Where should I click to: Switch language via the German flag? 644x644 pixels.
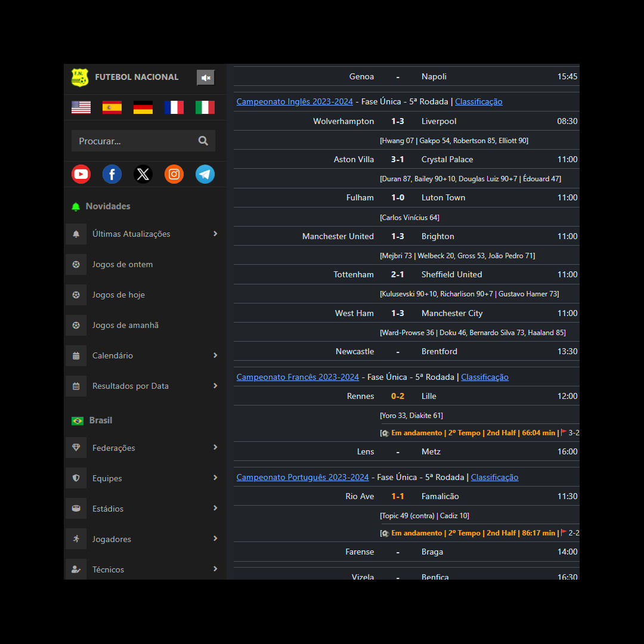pos(143,107)
